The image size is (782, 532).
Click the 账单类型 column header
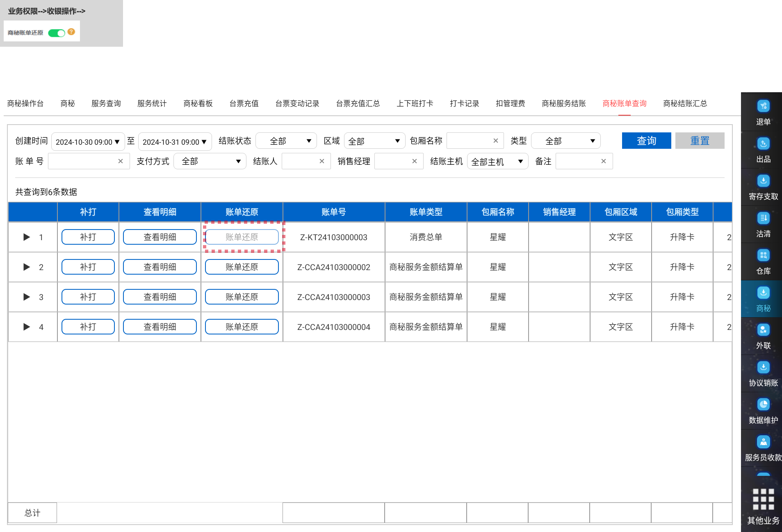click(x=426, y=212)
